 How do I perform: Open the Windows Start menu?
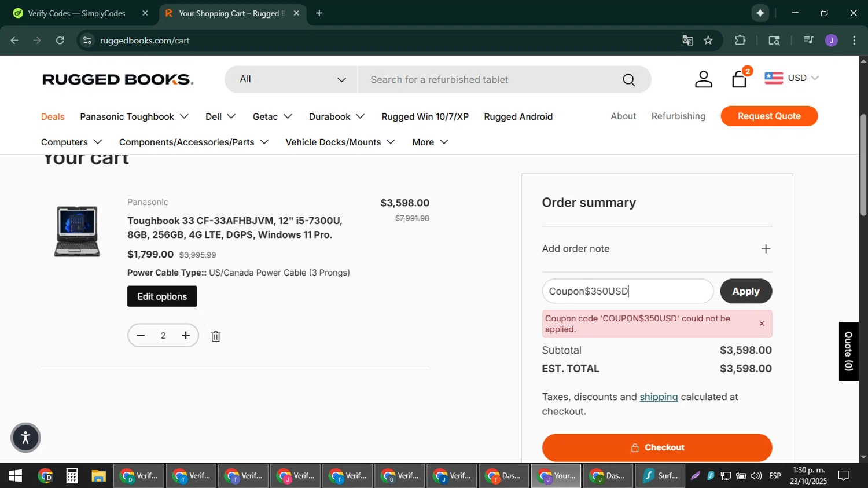(16, 476)
